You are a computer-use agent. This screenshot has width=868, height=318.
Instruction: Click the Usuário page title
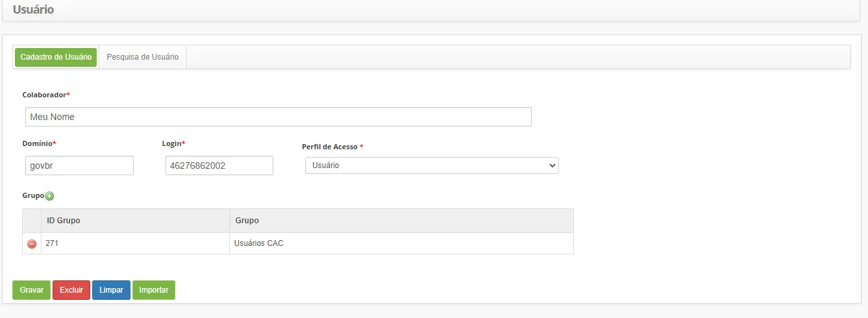33,10
